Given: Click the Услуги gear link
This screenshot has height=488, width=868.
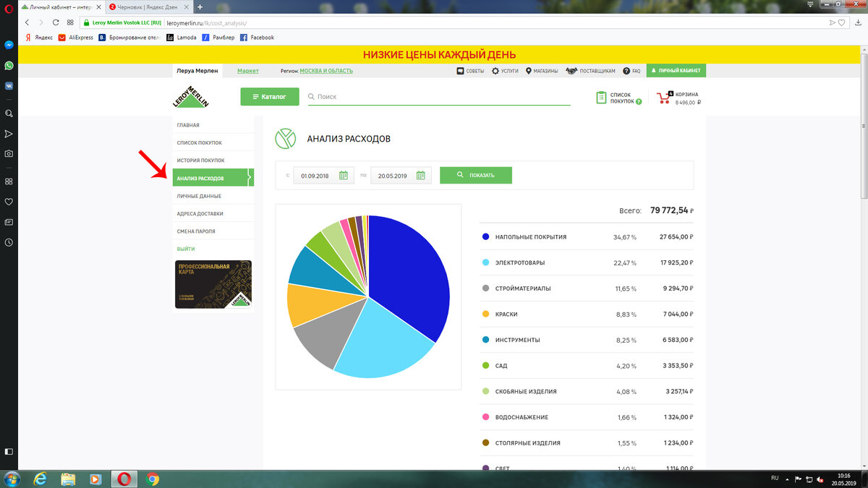Looking at the screenshot, I should click(x=505, y=71).
